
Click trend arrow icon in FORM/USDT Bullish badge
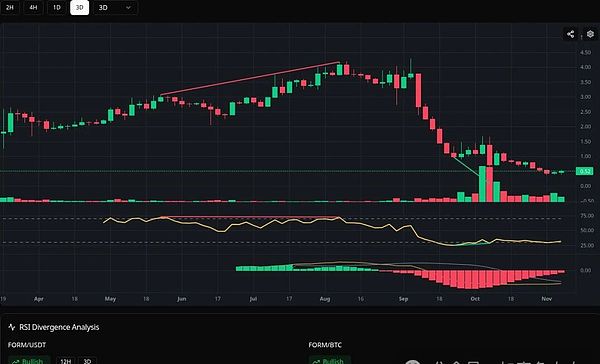coord(15,361)
